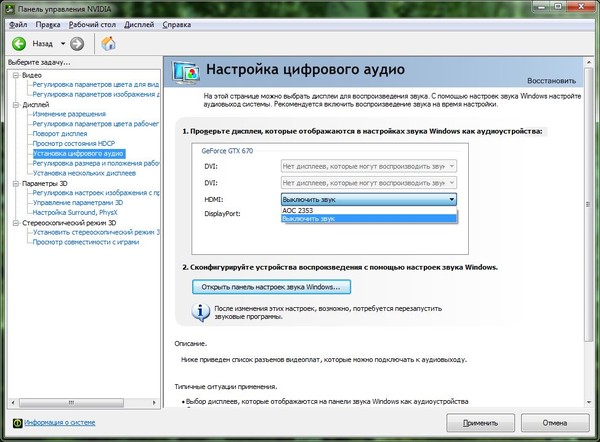Click the green Back arrow icon
Screen dimensions: 600x442
point(19,44)
